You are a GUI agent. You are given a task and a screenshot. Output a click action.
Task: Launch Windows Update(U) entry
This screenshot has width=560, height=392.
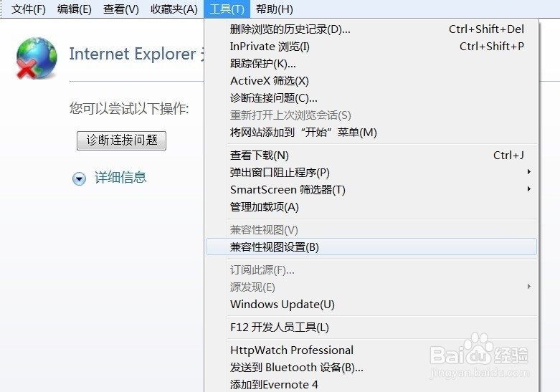pos(371,304)
